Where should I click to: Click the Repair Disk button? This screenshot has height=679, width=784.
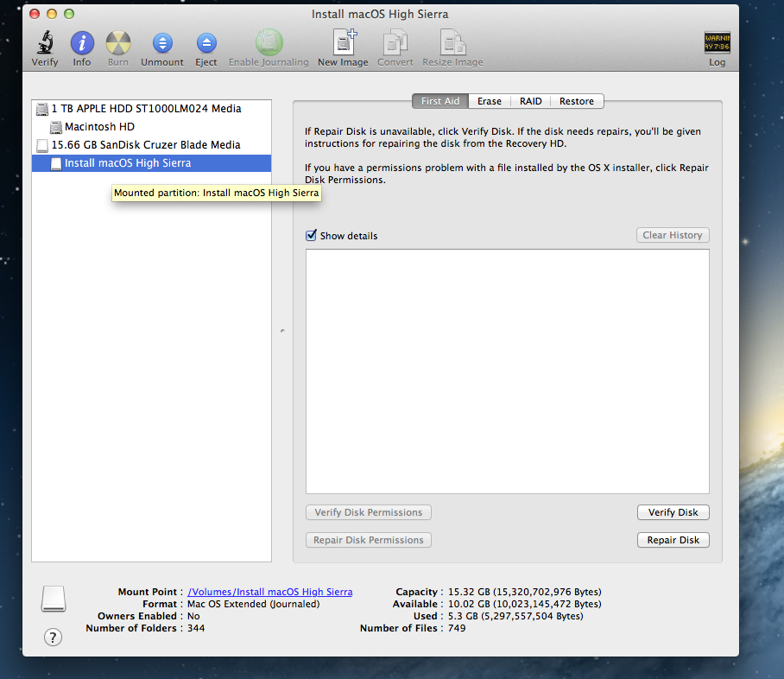[673, 540]
